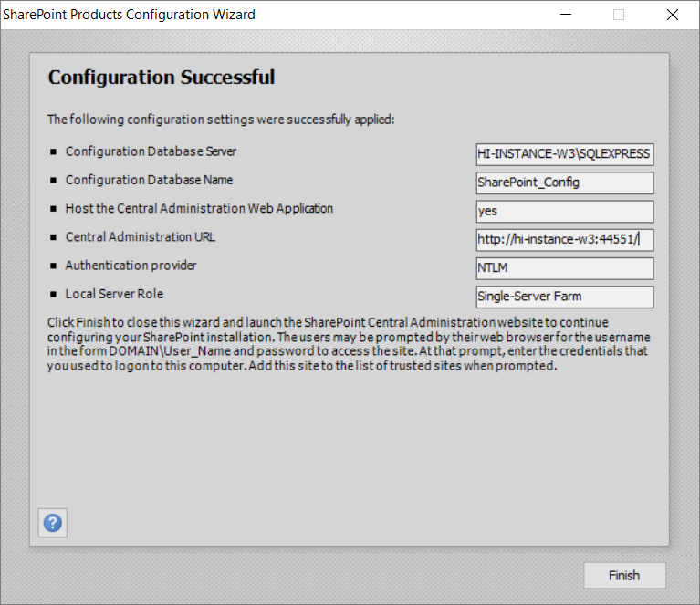700x605 pixels.
Task: Close the SharePoint Configuration Wizard window
Action: (x=673, y=15)
